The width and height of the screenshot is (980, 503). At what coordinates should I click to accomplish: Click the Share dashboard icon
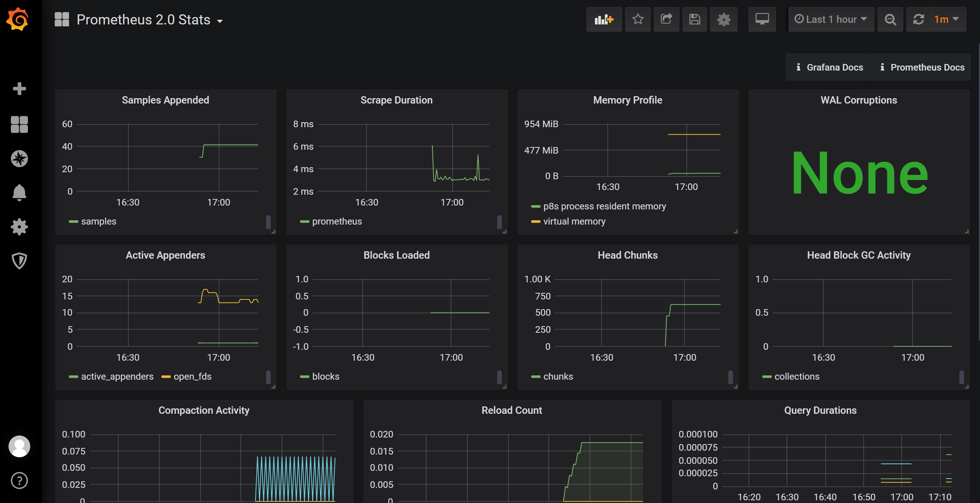point(666,19)
